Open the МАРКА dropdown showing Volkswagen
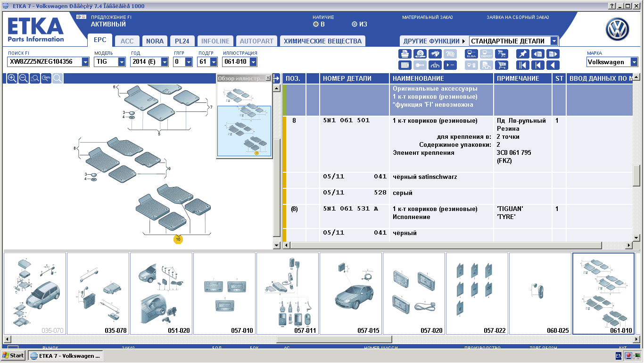644x363 pixels. click(634, 62)
